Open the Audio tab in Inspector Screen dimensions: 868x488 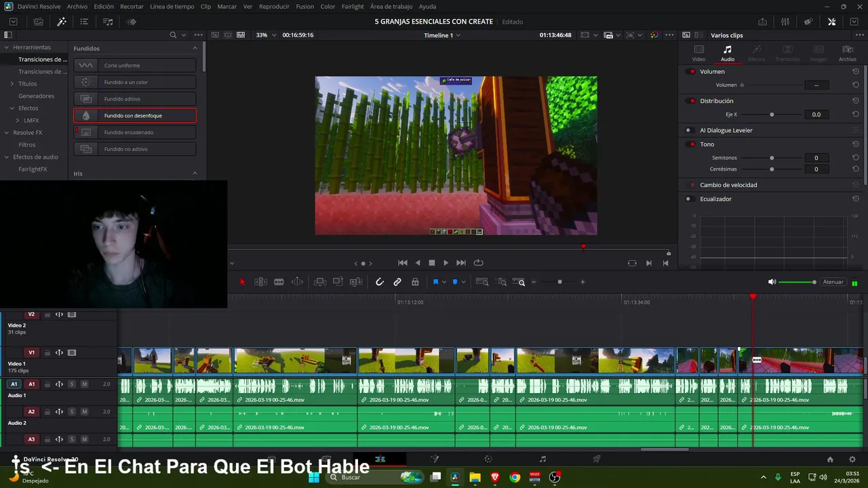coord(728,54)
